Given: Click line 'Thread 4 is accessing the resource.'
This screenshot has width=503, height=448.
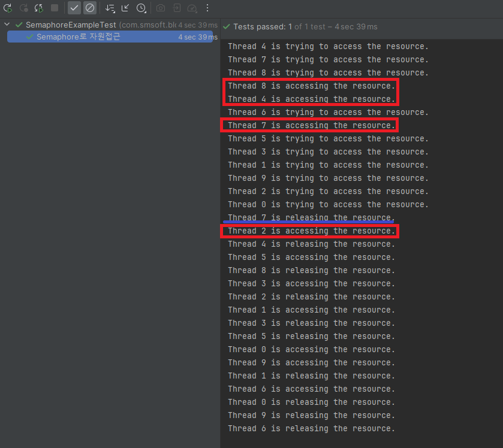Looking at the screenshot, I should (311, 99).
